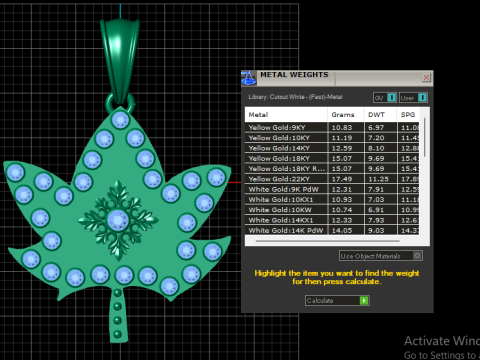Click the 9.03 DWT value
The height and width of the screenshot is (360, 480).
tap(376, 230)
